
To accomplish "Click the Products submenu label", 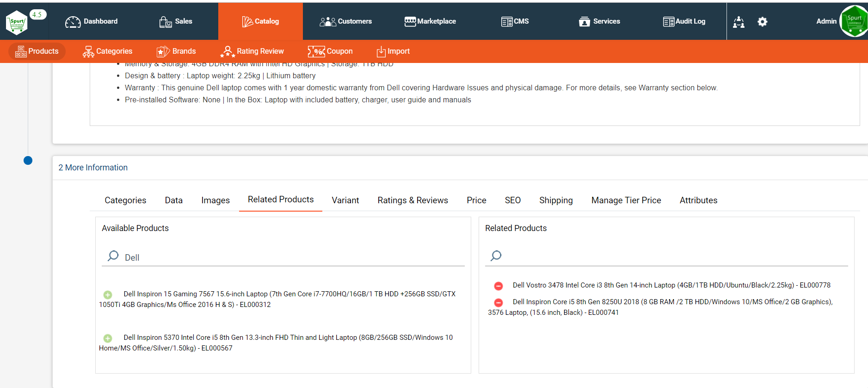I will coord(43,51).
